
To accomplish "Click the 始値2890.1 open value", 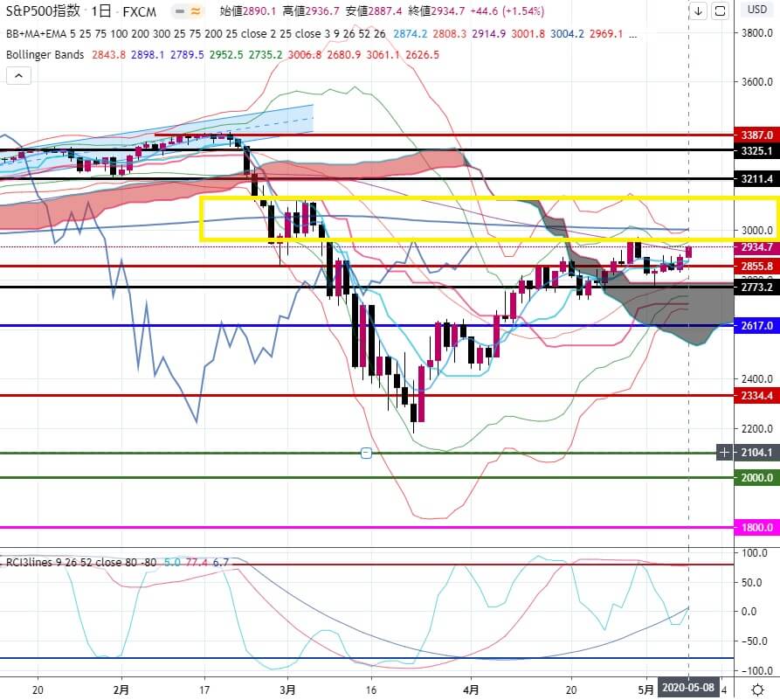I will coord(248,11).
